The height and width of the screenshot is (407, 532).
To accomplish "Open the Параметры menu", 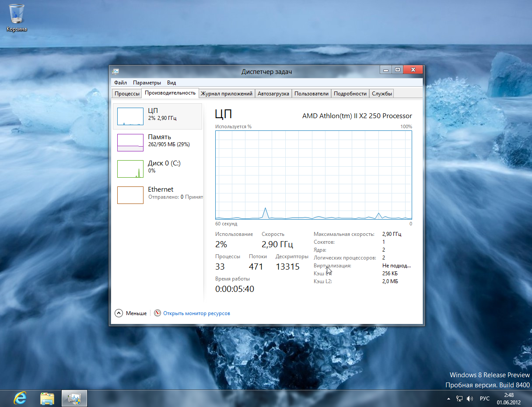I will tap(147, 83).
